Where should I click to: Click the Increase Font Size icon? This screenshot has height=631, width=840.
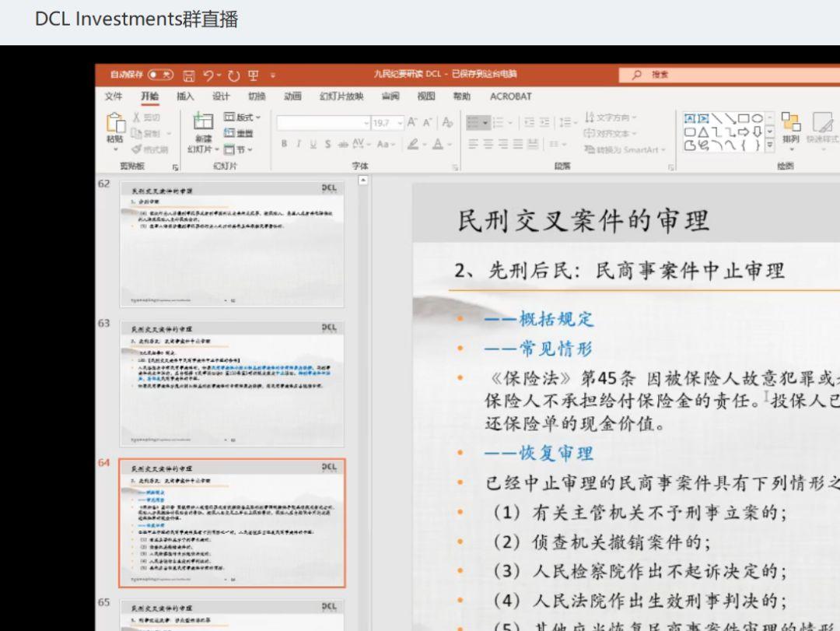click(x=411, y=123)
